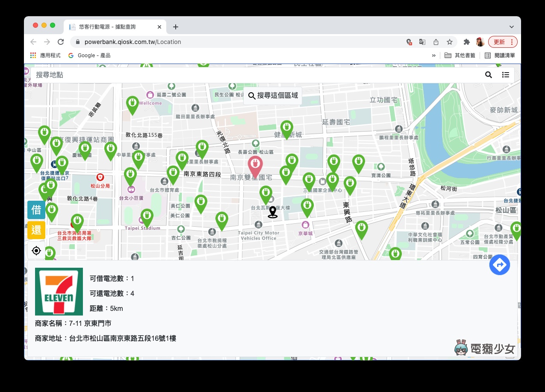
Task: Open the location list view icon
Action: coord(506,75)
